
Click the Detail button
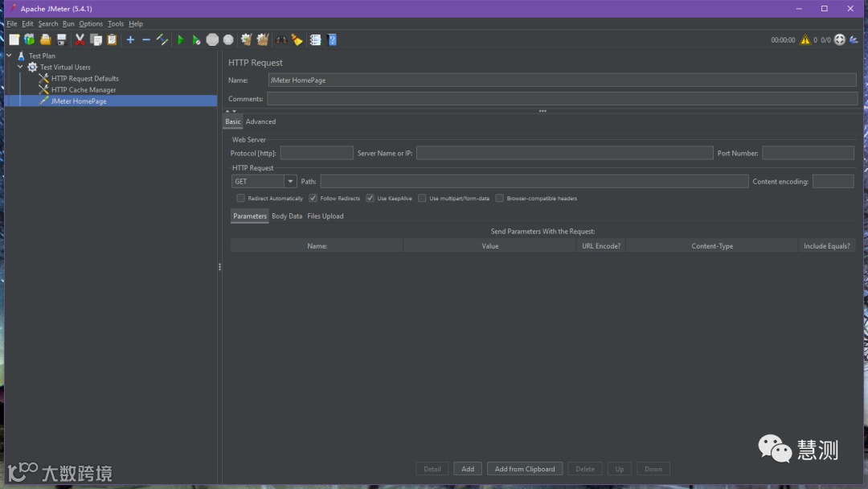tap(432, 469)
